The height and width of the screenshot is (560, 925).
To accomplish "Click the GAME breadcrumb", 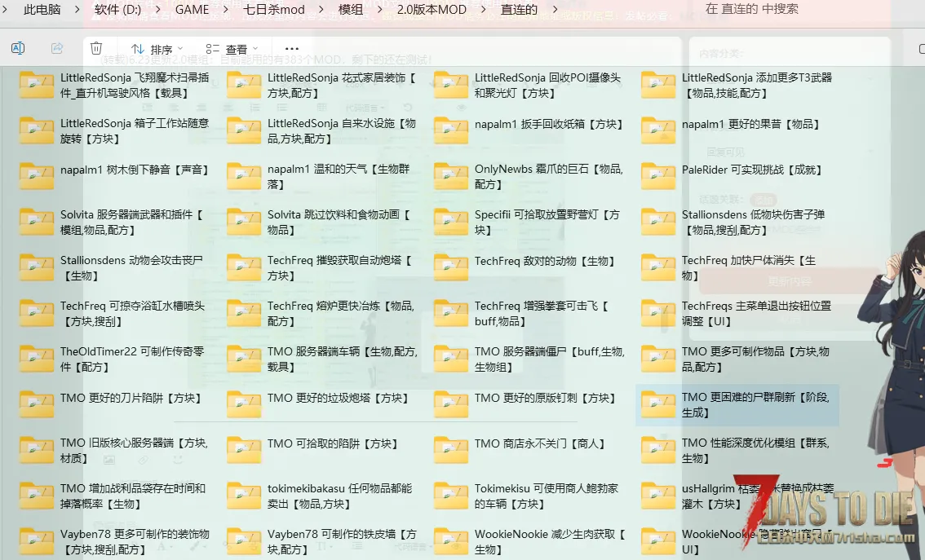I will pyautogui.click(x=193, y=10).
